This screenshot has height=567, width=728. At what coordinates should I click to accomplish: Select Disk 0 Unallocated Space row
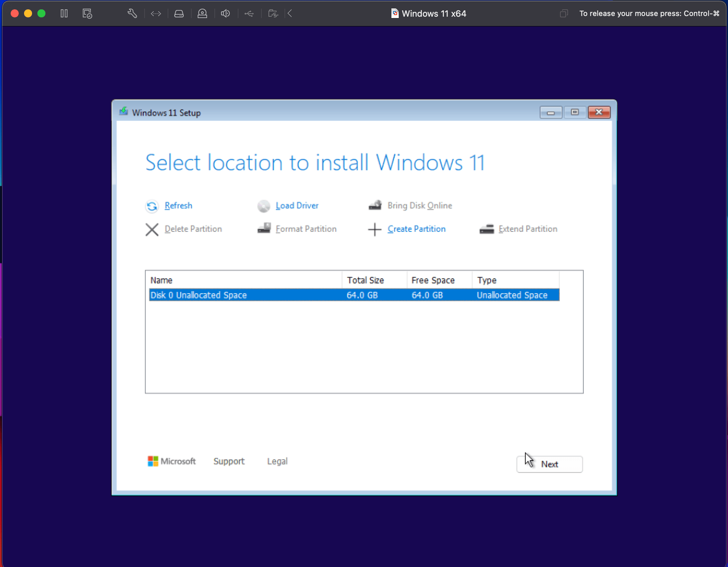click(x=354, y=295)
